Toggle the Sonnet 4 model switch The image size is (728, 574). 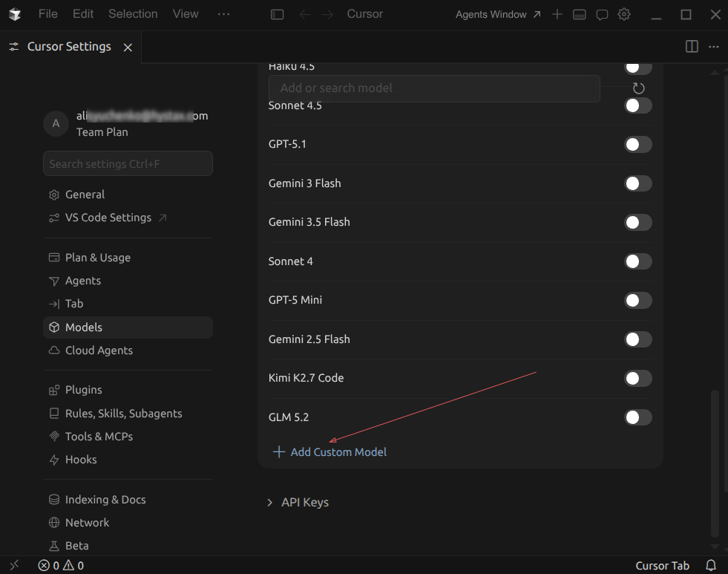click(x=638, y=261)
